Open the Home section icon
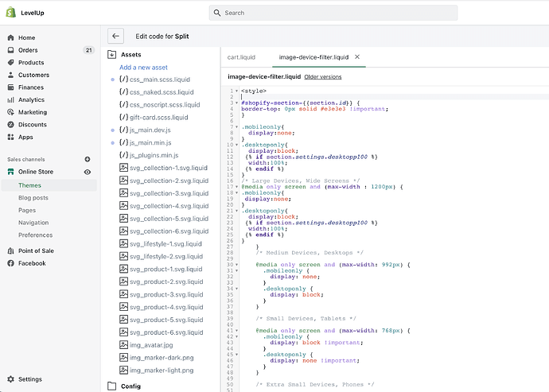 coord(10,37)
